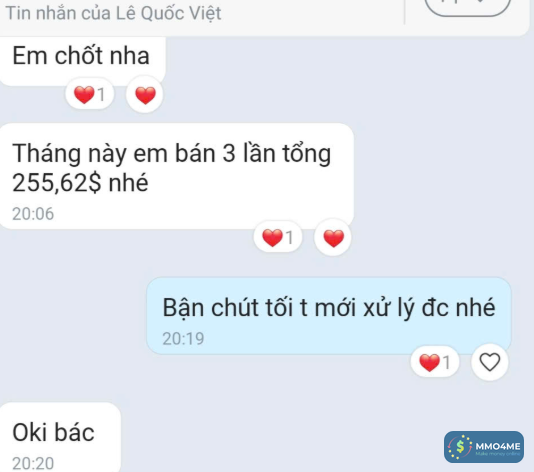Tap the heart react button under "Em chốt nha"
The width and height of the screenshot is (534, 472).
145,95
